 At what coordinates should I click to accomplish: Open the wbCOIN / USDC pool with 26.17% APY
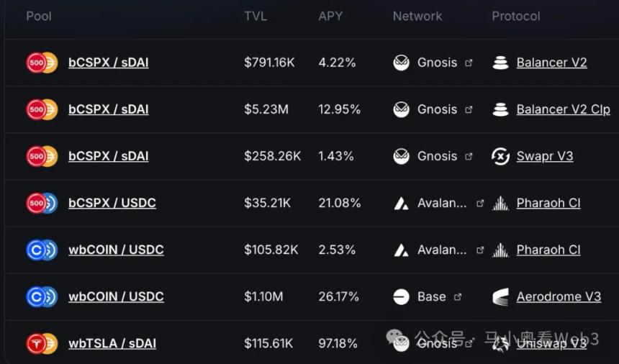pyautogui.click(x=116, y=296)
